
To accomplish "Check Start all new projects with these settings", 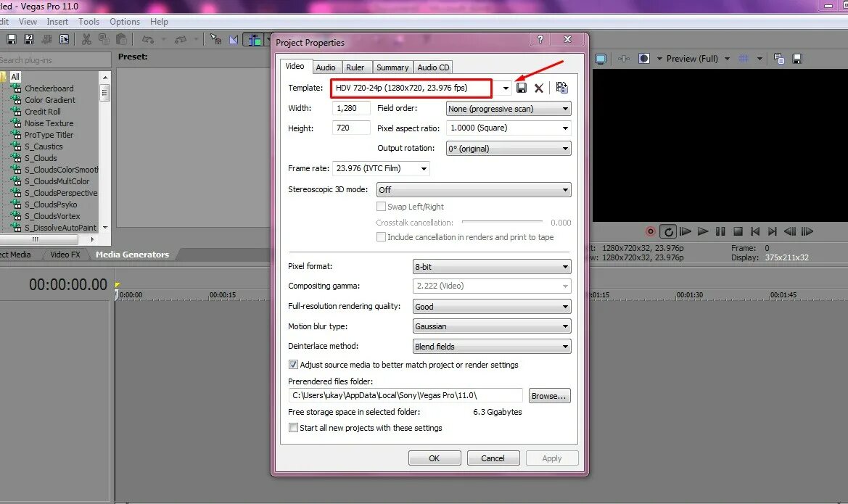I will 293,428.
